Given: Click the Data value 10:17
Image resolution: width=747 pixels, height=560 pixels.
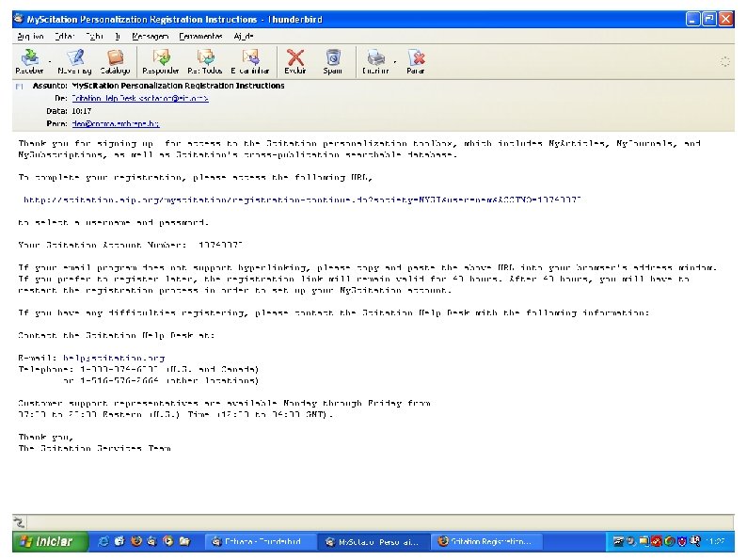Looking at the screenshot, I should (x=82, y=111).
